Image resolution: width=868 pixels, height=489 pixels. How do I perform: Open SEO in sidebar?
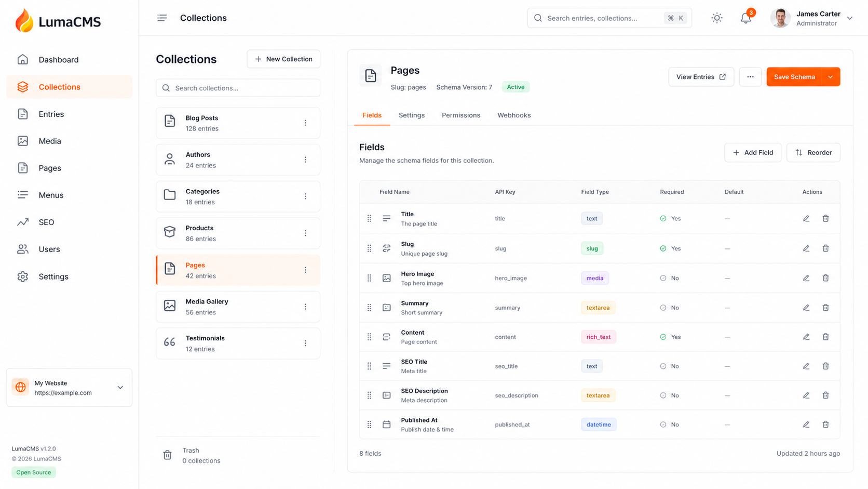(x=69, y=222)
